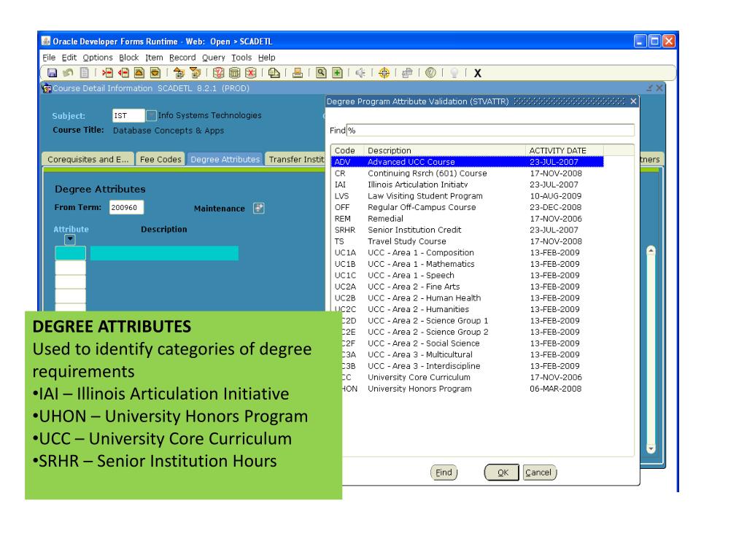747x560 pixels.
Task: Click the Rollback icon in the toolbar
Action: 68,73
